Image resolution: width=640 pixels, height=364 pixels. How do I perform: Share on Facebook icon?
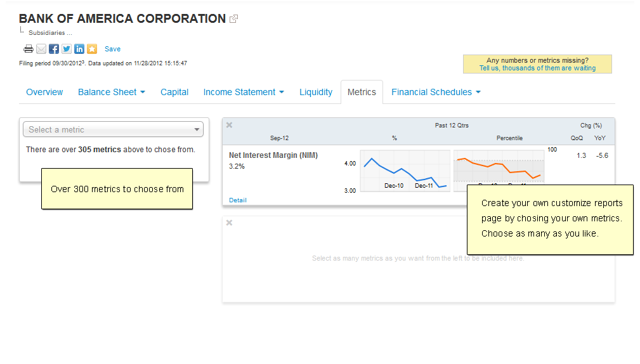coord(54,49)
